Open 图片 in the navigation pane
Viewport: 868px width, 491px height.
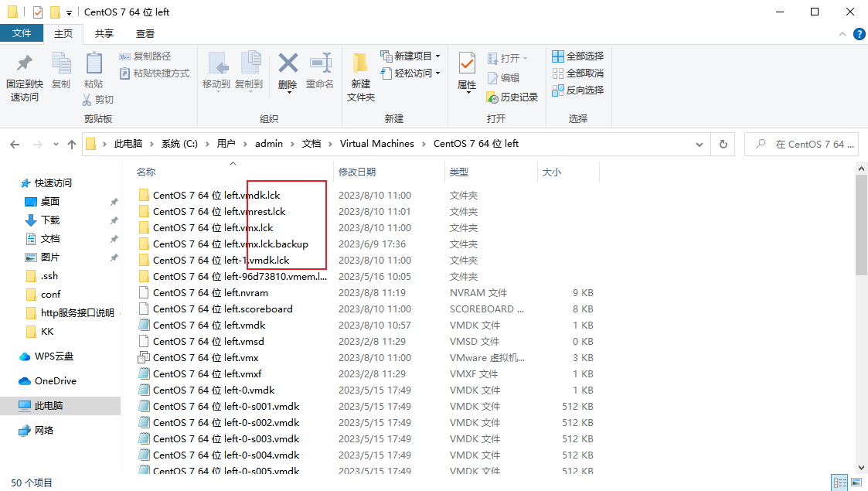50,257
